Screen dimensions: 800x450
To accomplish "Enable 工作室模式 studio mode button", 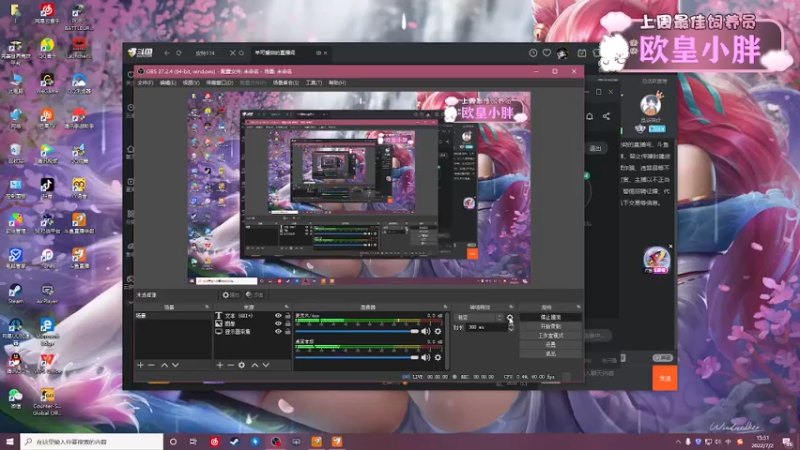I will [551, 336].
